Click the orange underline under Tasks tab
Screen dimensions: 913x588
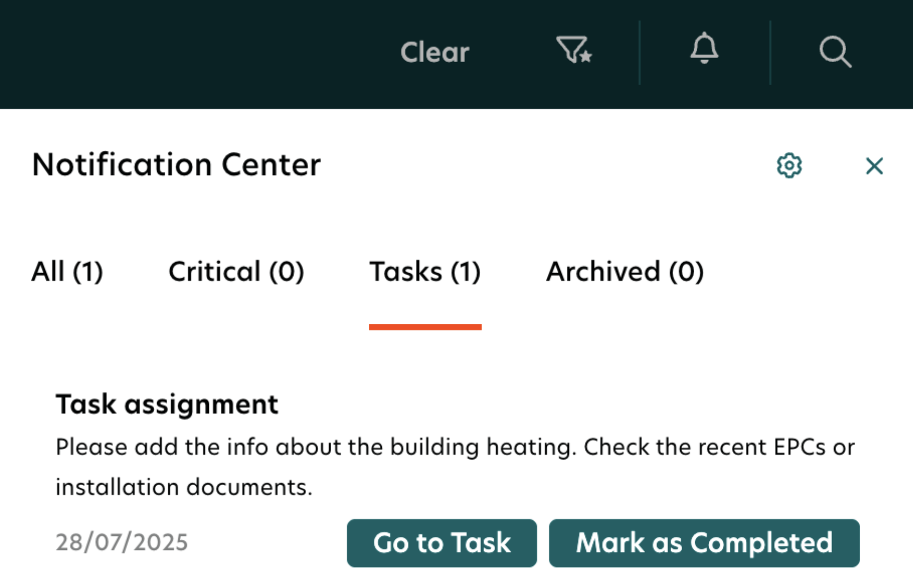coord(426,326)
